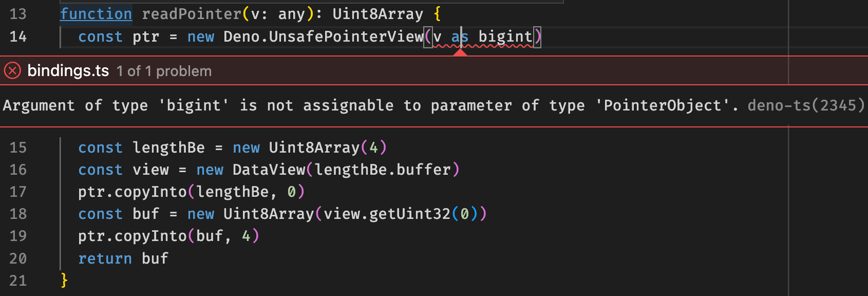Image resolution: width=868 pixels, height=296 pixels.
Task: Click the red arrow marker below line 14
Action: (x=460, y=52)
